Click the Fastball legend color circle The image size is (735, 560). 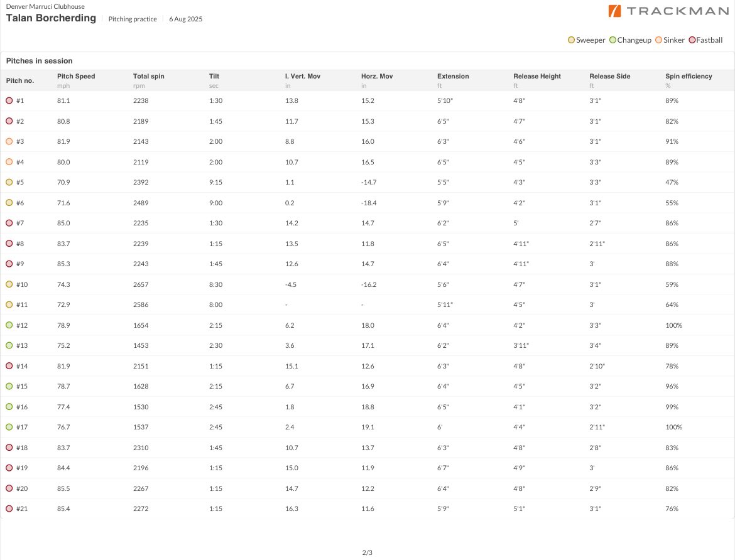click(x=692, y=40)
